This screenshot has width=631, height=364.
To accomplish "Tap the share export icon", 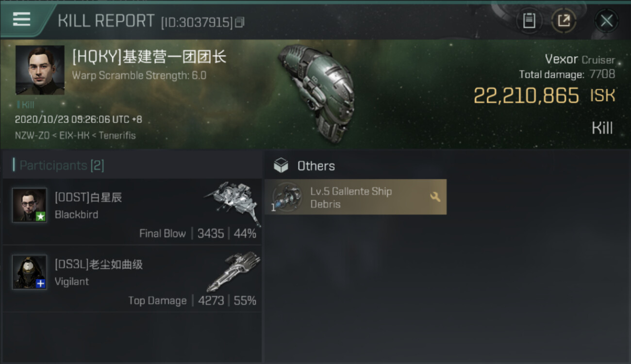I will (564, 21).
